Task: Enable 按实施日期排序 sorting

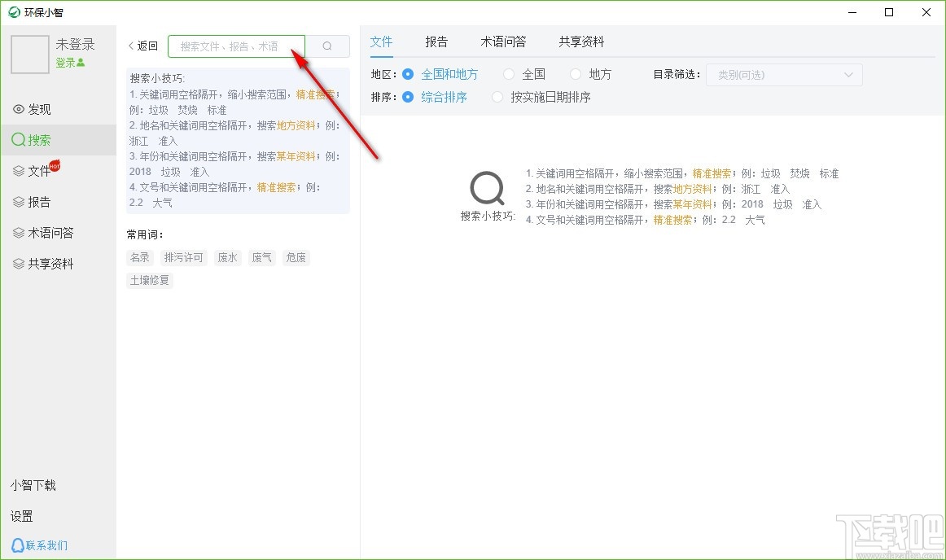Action: tap(498, 97)
